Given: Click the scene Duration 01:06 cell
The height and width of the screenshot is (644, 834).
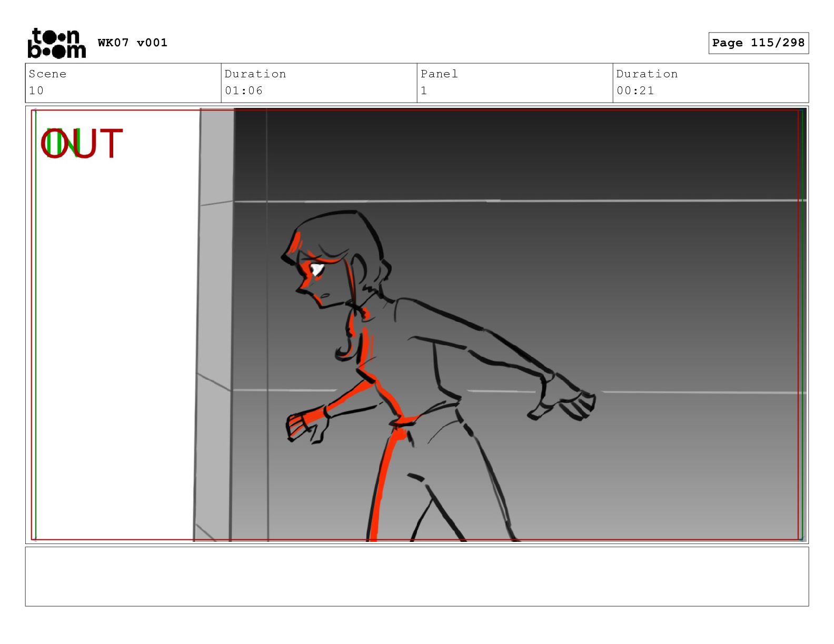Looking at the screenshot, I should click(319, 83).
